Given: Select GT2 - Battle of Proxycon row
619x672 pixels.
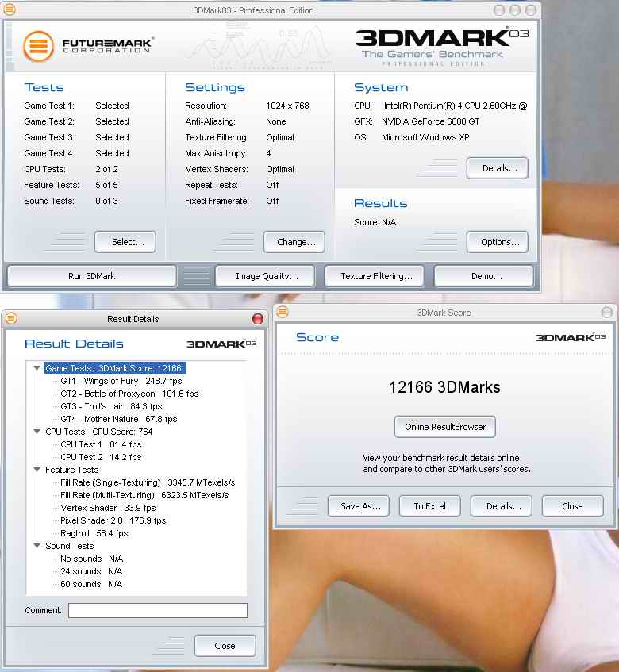Looking at the screenshot, I should tap(129, 394).
